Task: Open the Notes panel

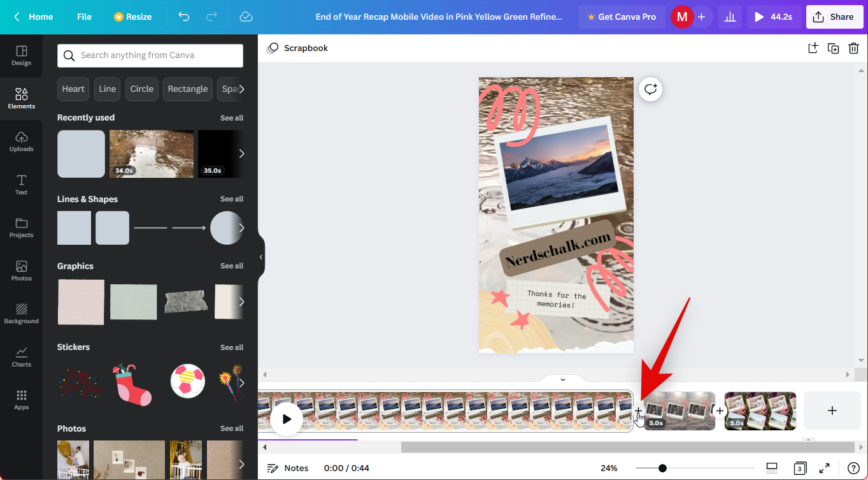Action: (x=288, y=468)
